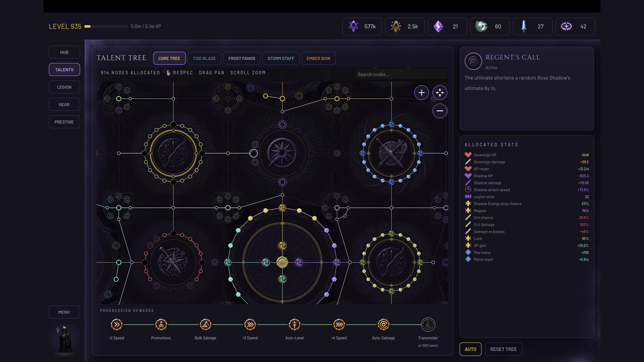Click the zoom in plus icon
The image size is (644, 362).
coord(421,93)
